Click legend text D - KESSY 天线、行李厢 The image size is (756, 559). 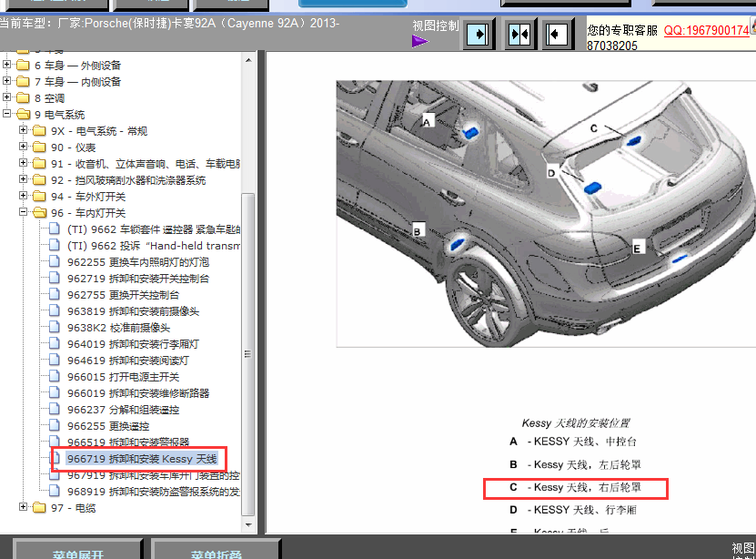click(574, 510)
